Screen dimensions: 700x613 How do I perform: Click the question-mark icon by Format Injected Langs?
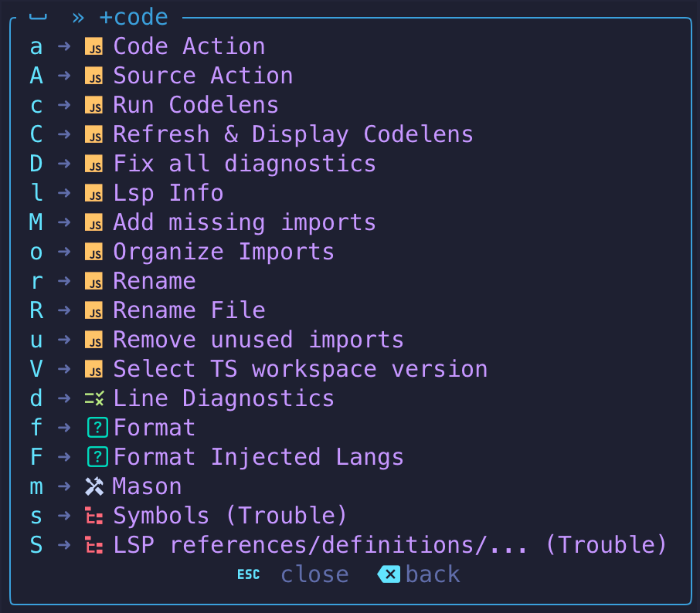pos(97,457)
